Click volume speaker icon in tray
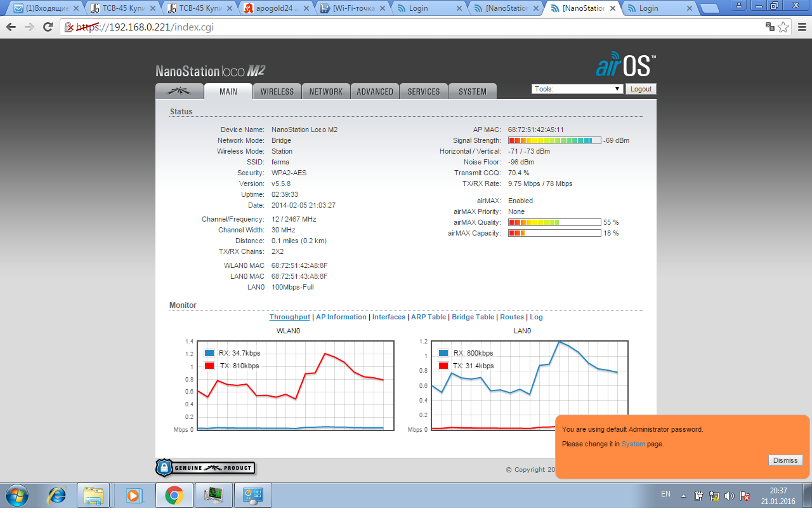Image resolution: width=812 pixels, height=513 pixels. (729, 495)
